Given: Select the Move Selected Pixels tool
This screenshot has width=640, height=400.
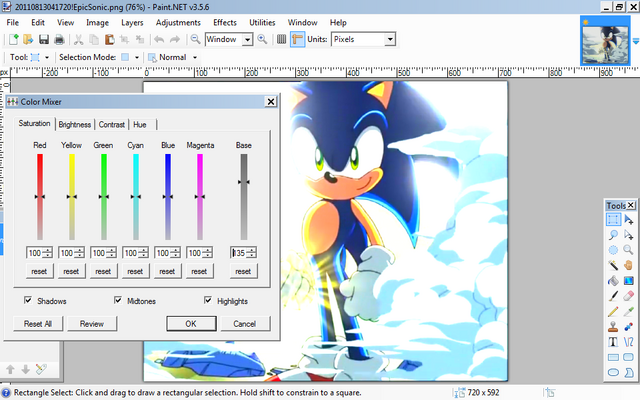Looking at the screenshot, I should coord(629,220).
